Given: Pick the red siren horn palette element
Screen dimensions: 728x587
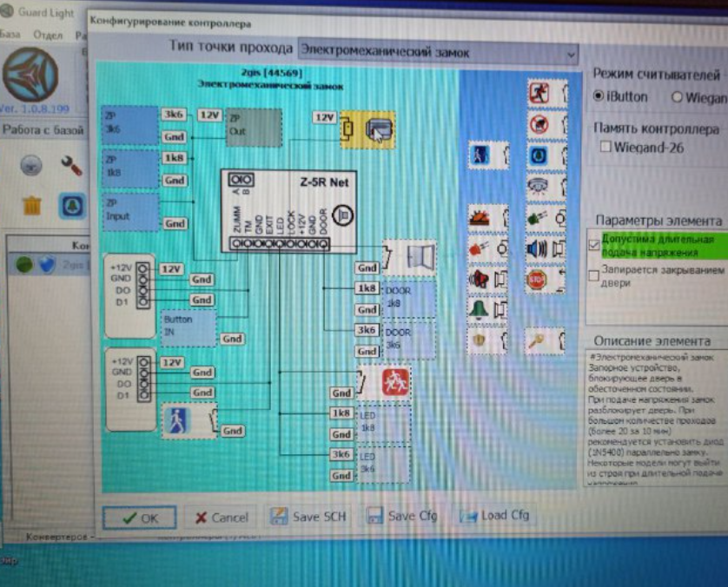Looking at the screenshot, I should click(x=487, y=280).
